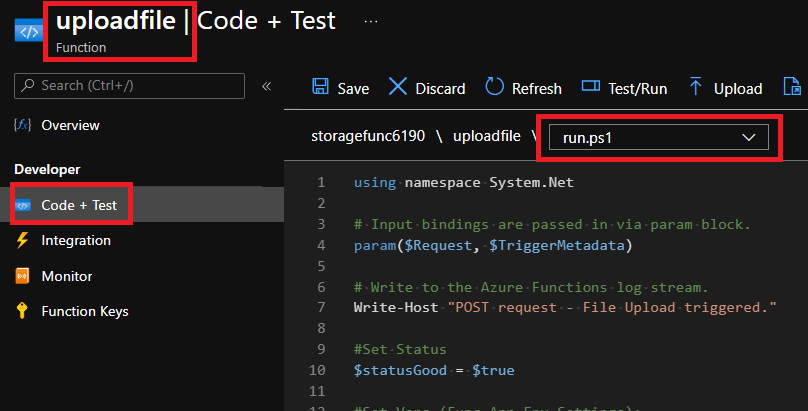This screenshot has width=808, height=411.
Task: Click the Save floppy disk icon
Action: tap(320, 86)
